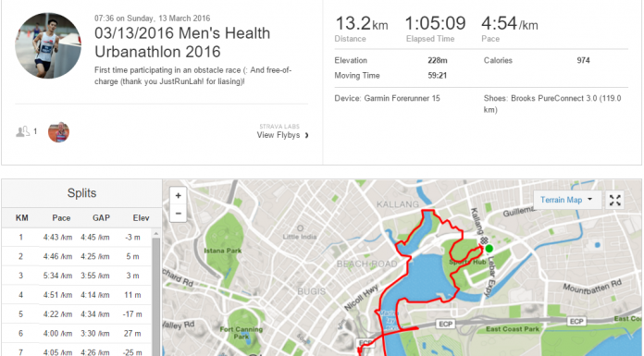Image resolution: width=644 pixels, height=356 pixels.
Task: Click the splits scrollbar up arrow
Action: coord(155,234)
